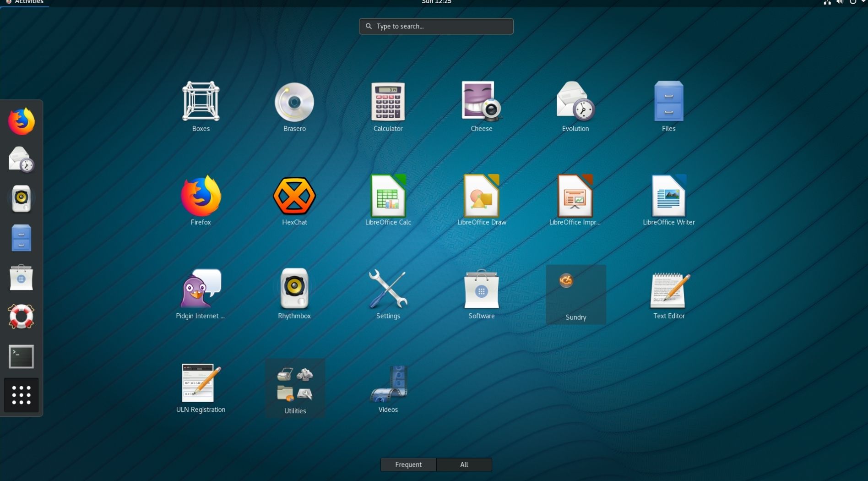The height and width of the screenshot is (481, 868).
Task: Open the Calculator app
Action: pos(388,107)
